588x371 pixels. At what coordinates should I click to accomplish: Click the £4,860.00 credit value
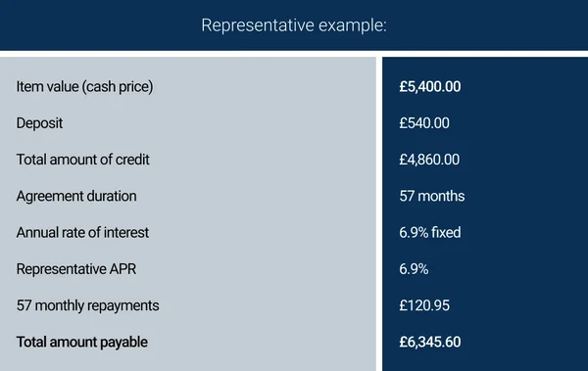[429, 160]
